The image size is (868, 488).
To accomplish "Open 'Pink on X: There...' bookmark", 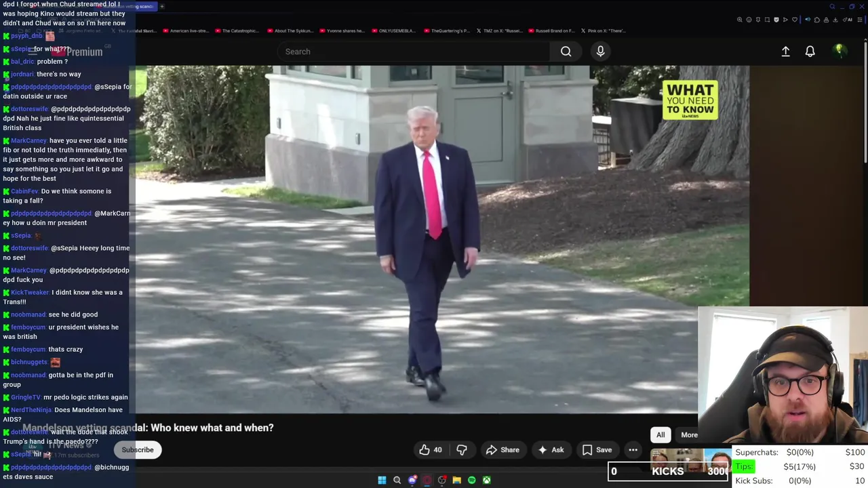I will [x=603, y=30].
